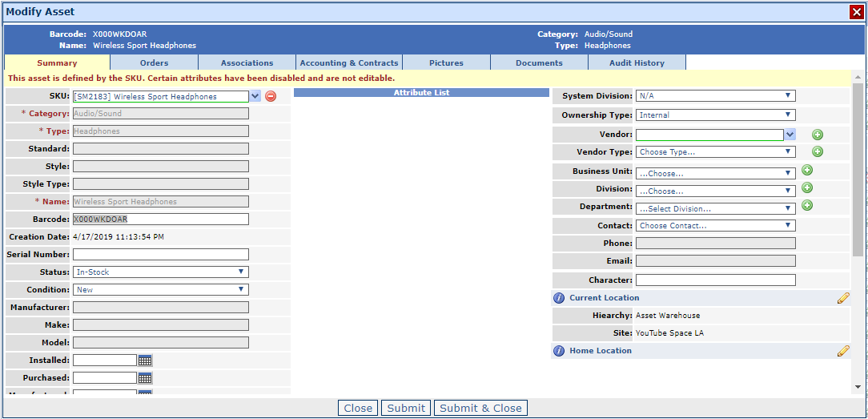
Task: Open the System Division dropdown
Action: point(715,96)
